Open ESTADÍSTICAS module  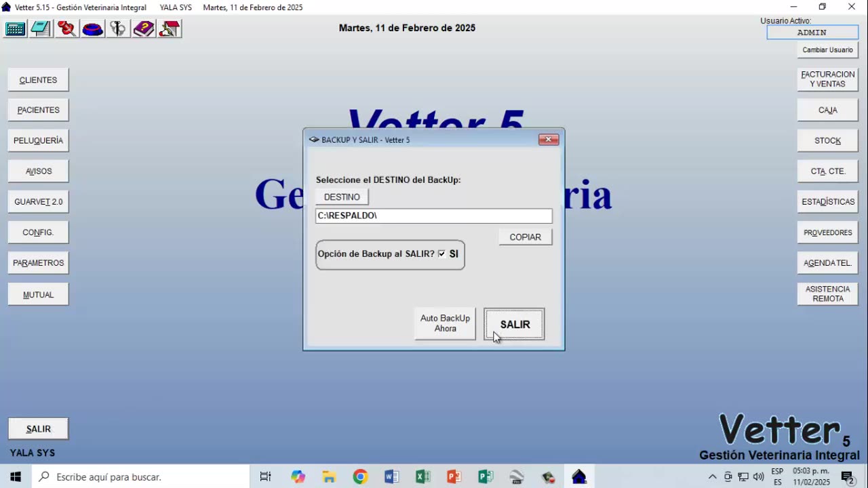pos(828,202)
